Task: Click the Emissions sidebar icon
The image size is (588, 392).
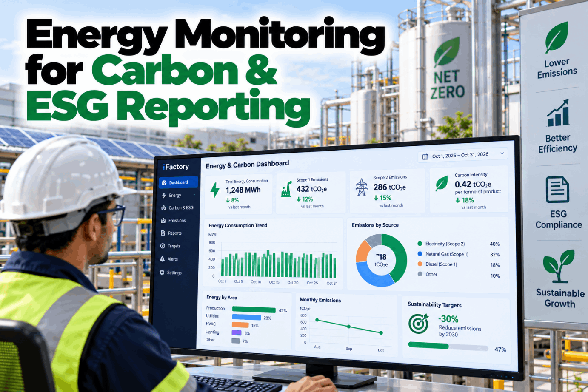Action: (x=163, y=220)
